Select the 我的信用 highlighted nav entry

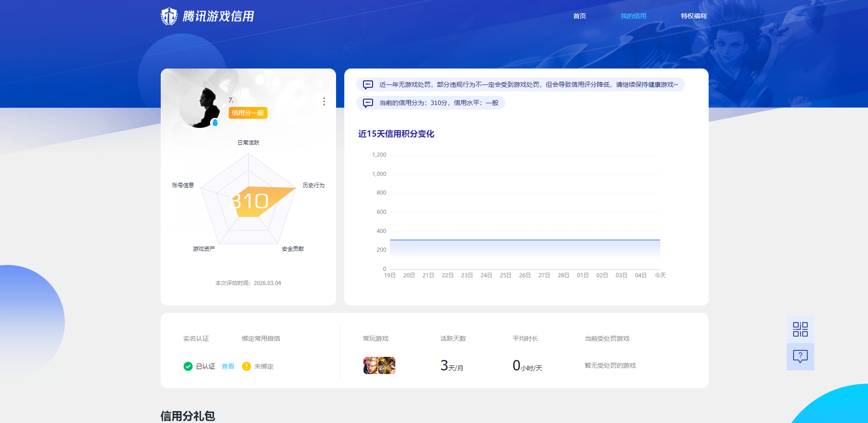tap(633, 16)
